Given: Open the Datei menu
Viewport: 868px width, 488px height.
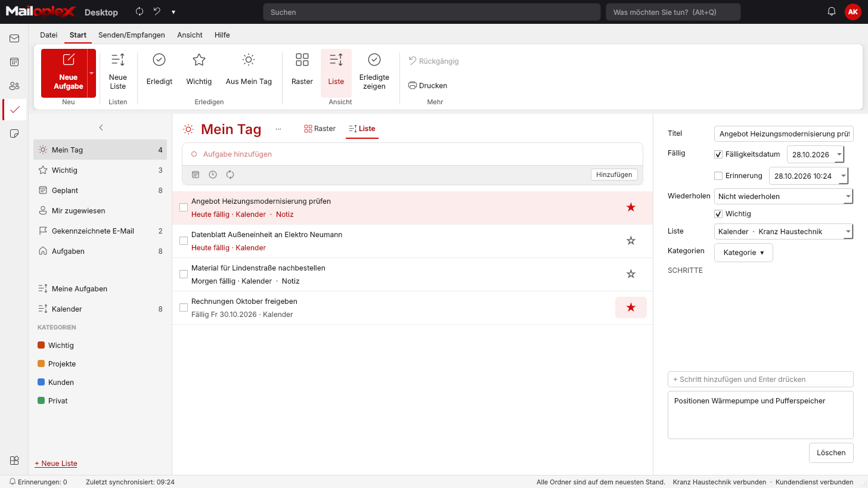Looking at the screenshot, I should tap(49, 35).
